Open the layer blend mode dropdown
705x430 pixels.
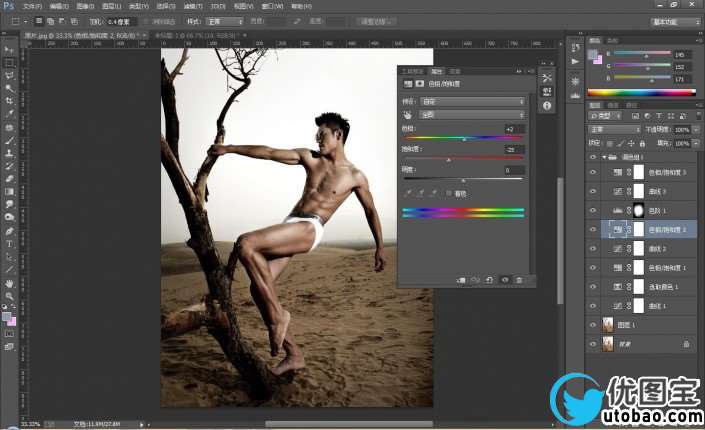click(x=614, y=130)
